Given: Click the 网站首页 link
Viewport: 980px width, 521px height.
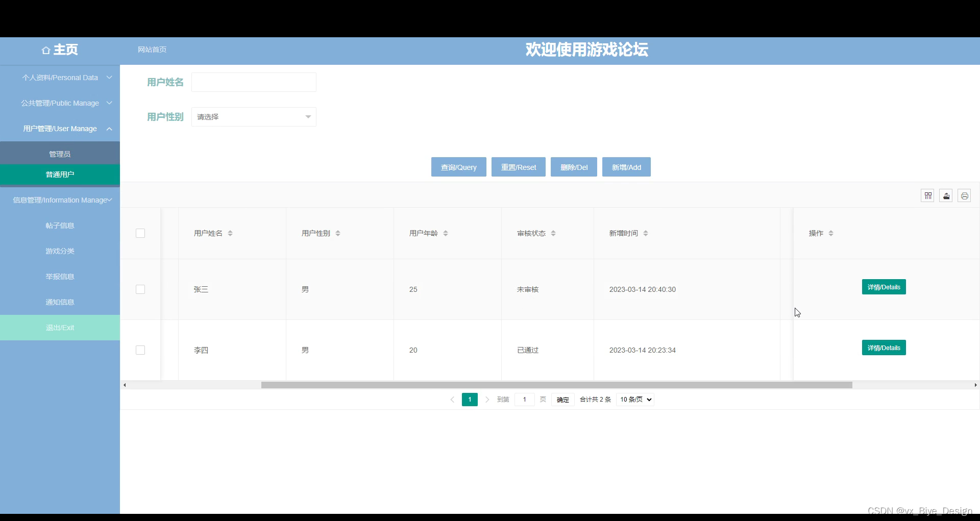Looking at the screenshot, I should click(152, 49).
